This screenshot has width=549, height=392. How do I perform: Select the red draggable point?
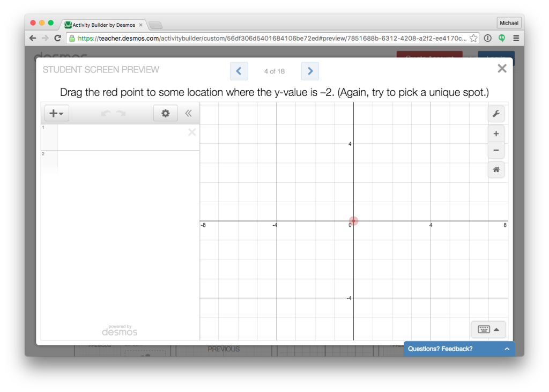tap(353, 221)
